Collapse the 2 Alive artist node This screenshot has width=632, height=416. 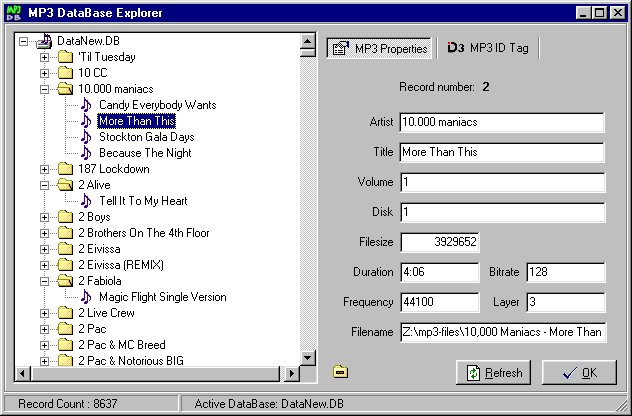pos(44,185)
